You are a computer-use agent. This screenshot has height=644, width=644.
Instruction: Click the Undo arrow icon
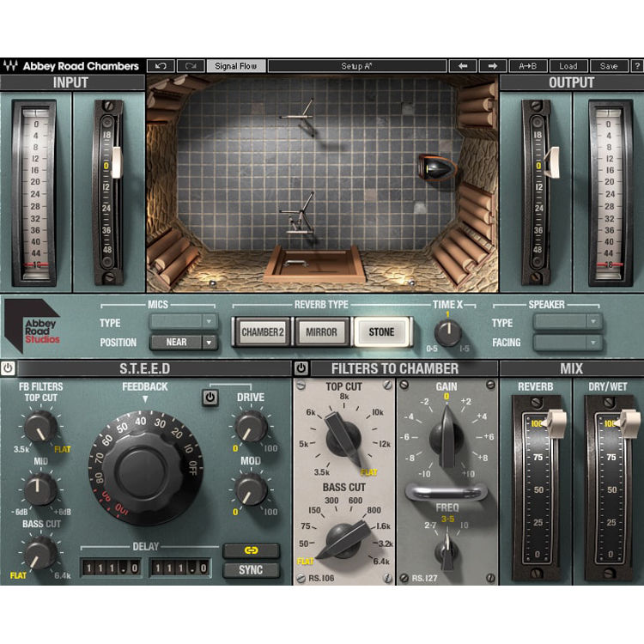[161, 65]
